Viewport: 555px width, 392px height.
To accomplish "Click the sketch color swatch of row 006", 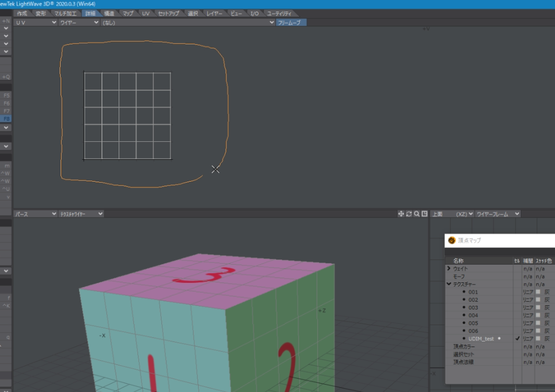I will tap(538, 331).
